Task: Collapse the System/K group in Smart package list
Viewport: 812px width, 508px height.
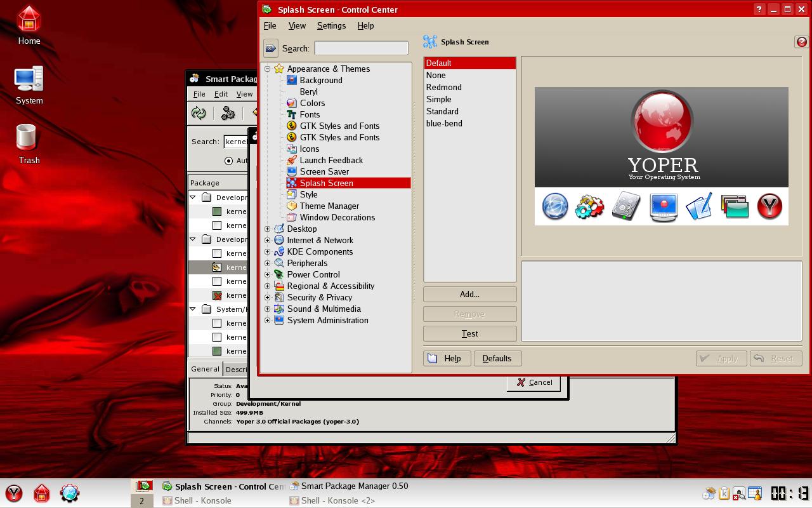Action: 193,309
